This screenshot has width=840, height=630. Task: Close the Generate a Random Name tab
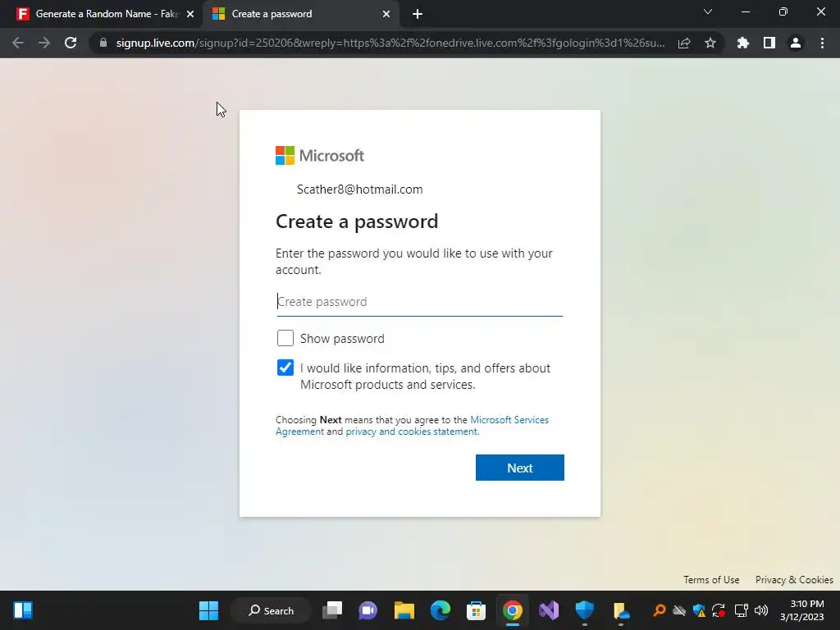point(190,14)
